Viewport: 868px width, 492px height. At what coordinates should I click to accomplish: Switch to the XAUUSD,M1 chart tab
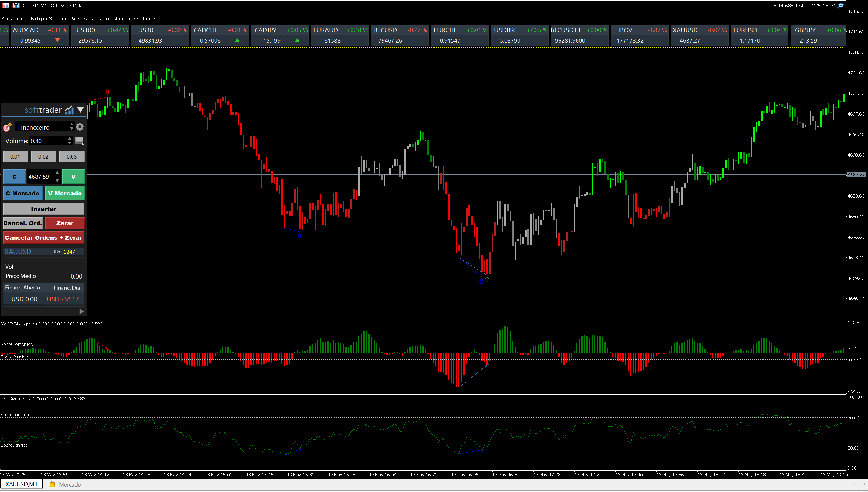pyautogui.click(x=21, y=484)
